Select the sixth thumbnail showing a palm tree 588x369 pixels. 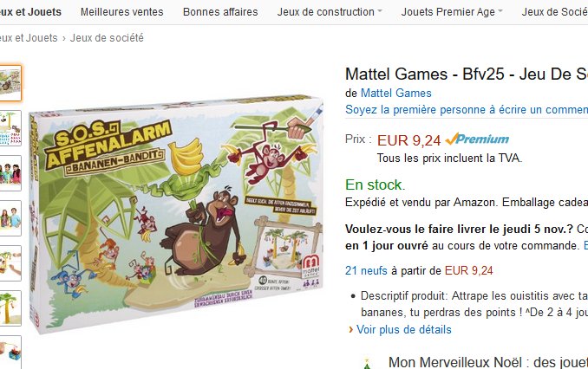[x=10, y=308]
